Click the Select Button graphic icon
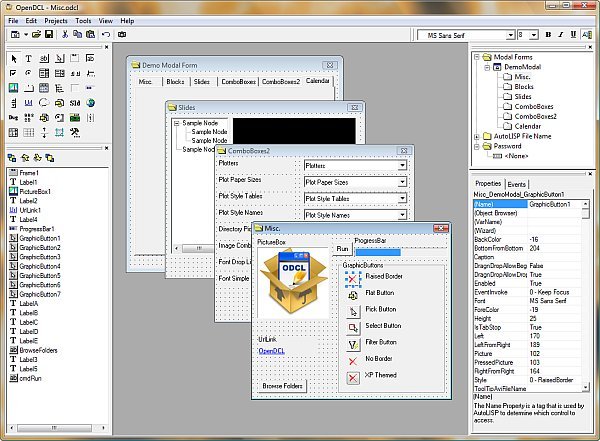This screenshot has width=600, height=441. 353,328
